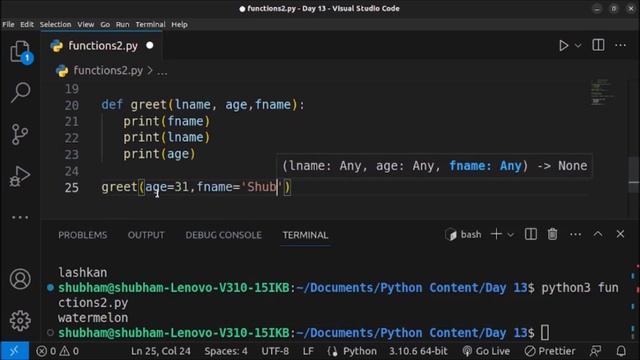Open the Accounts menu icon
Viewport: 640px width, 360px height.
(20, 279)
